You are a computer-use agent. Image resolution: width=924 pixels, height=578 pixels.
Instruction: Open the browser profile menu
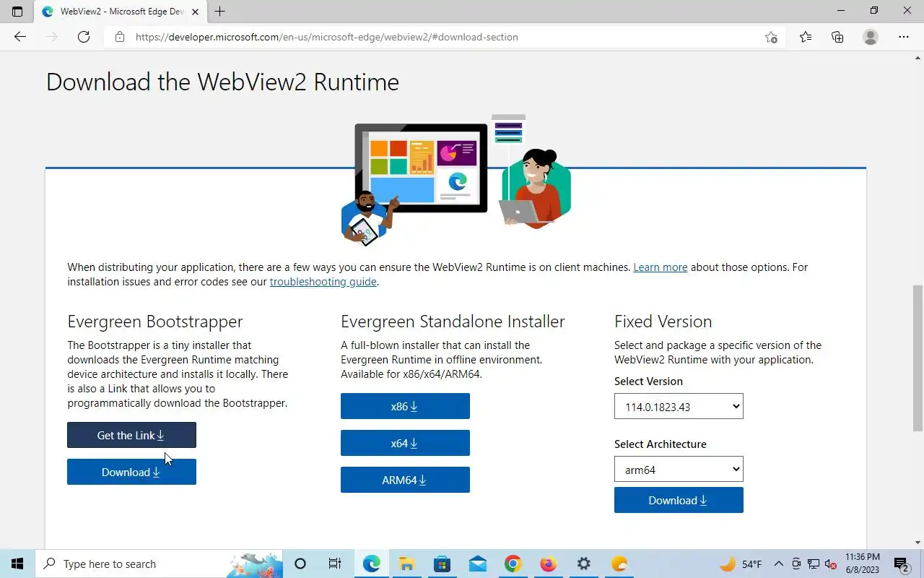[871, 37]
